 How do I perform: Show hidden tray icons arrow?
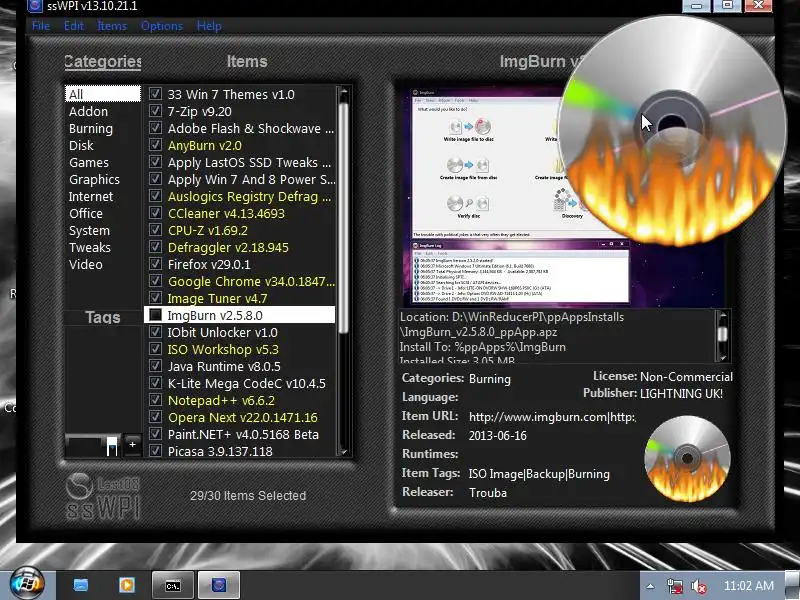click(650, 586)
